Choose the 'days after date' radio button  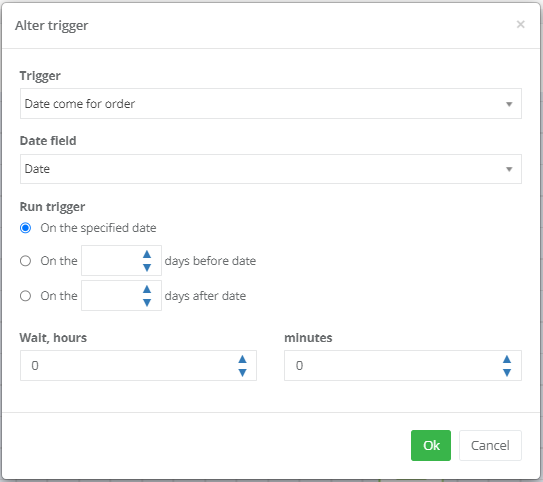tap(25, 296)
